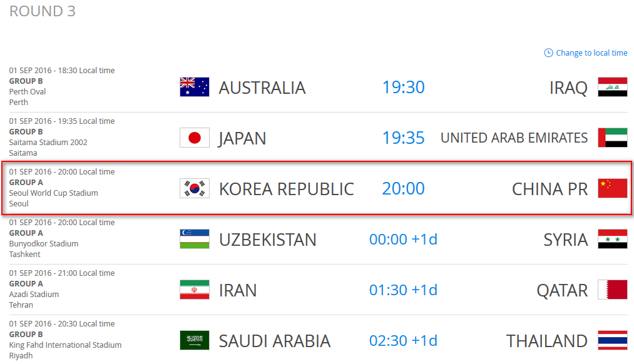Open the Australia vs Iraq 19:30 match
Image resolution: width=634 pixels, height=364 pixels.
(403, 87)
